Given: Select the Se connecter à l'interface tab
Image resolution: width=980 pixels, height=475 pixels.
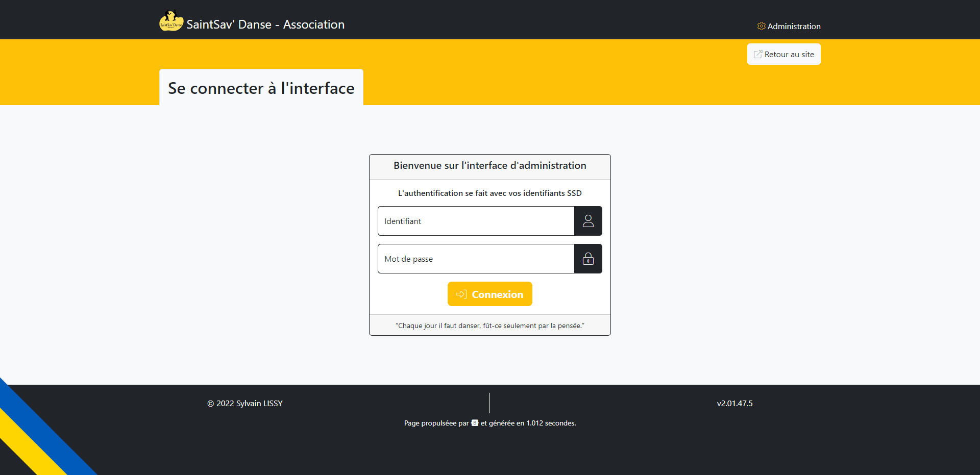Looking at the screenshot, I should [x=261, y=88].
